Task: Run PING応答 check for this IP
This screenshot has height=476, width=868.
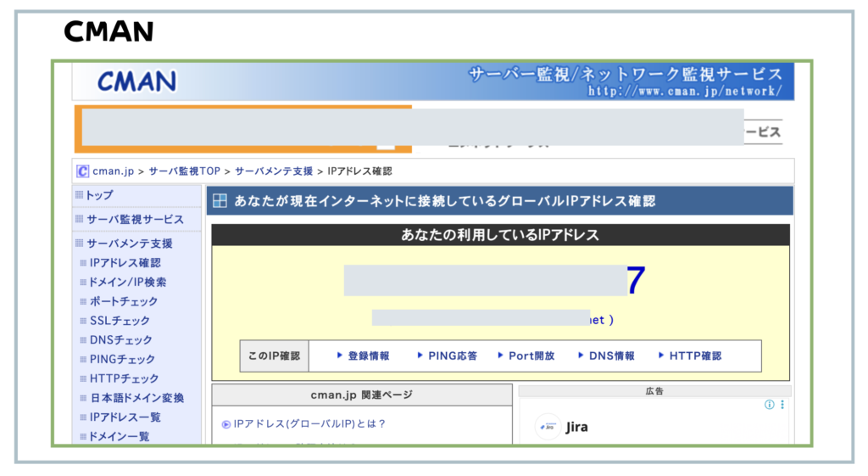Action: (x=452, y=356)
